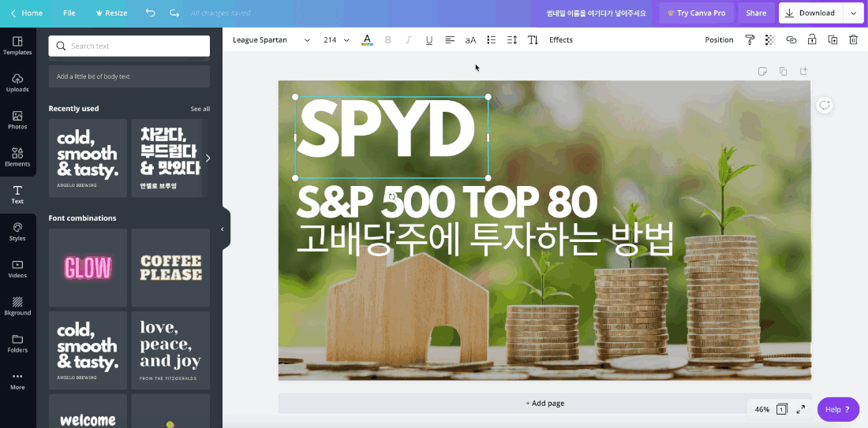Select the COFFEE PLEASE font combination
This screenshot has width=868, height=428.
point(170,268)
